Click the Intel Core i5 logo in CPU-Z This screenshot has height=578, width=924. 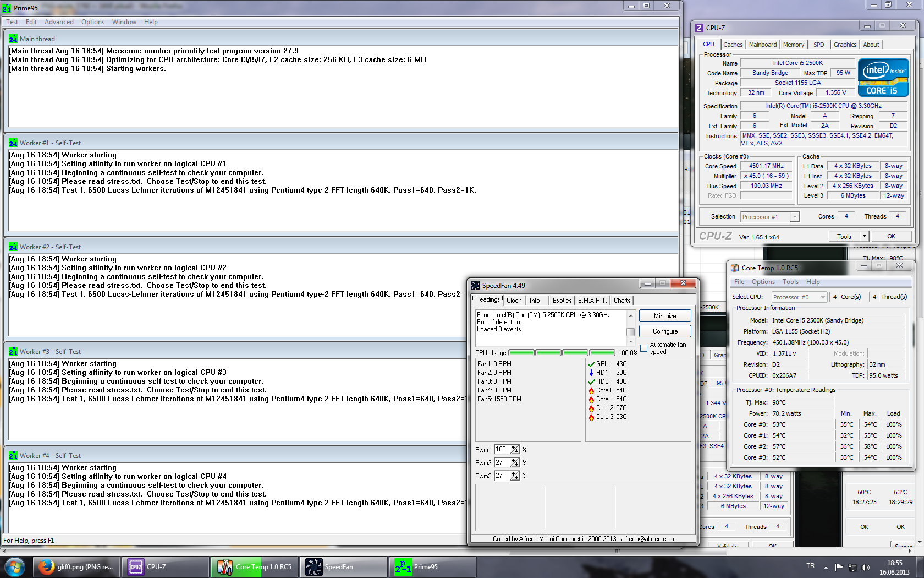click(883, 78)
